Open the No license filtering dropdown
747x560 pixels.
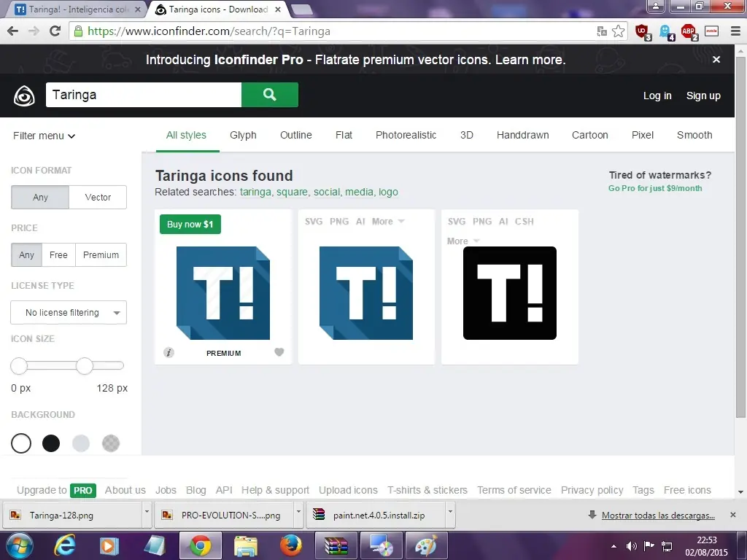pos(69,312)
